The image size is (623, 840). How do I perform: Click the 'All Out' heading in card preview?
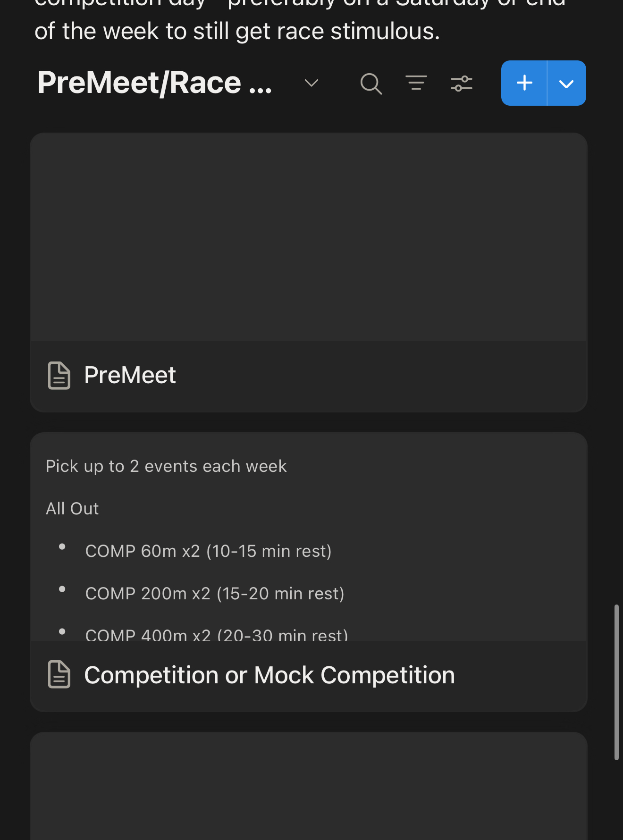[x=72, y=509]
